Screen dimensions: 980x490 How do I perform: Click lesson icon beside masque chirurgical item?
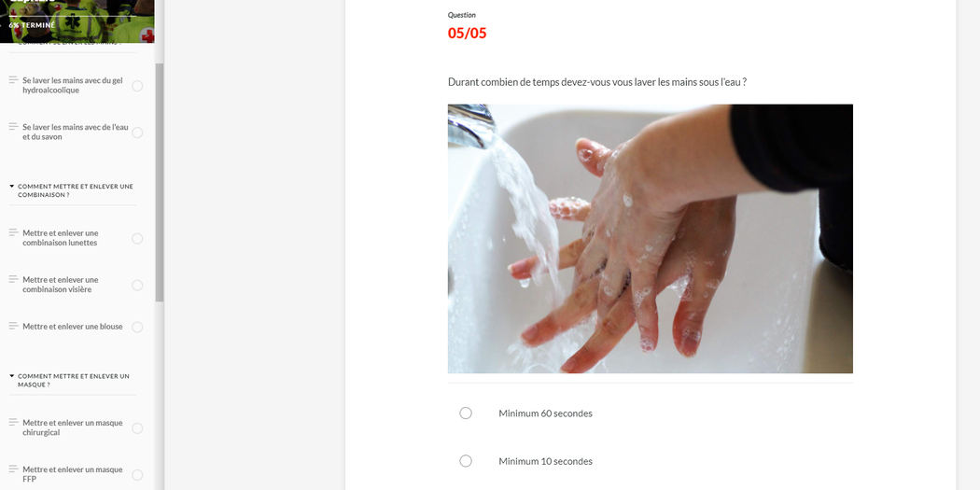[13, 423]
